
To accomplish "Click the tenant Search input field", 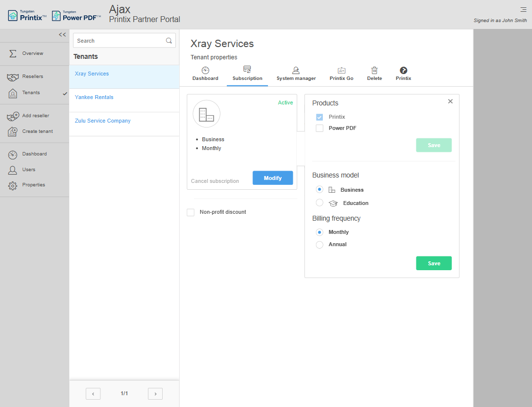I will tap(119, 41).
